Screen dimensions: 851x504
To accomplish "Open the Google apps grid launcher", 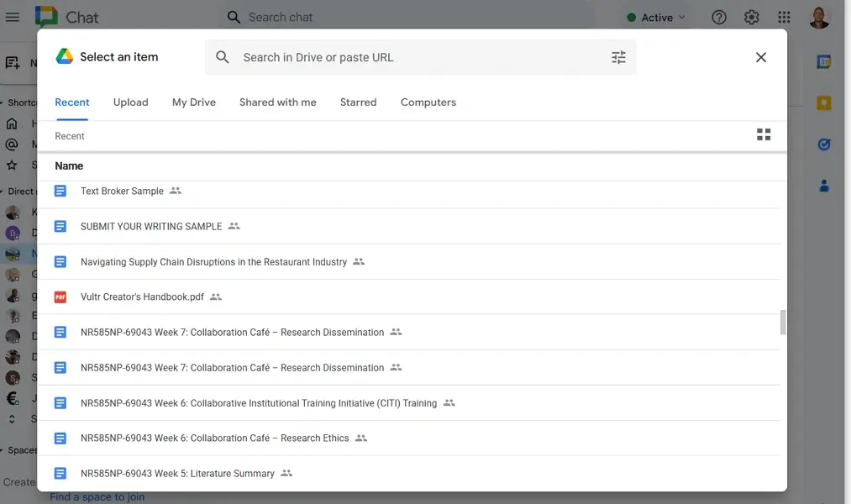I will [x=784, y=18].
